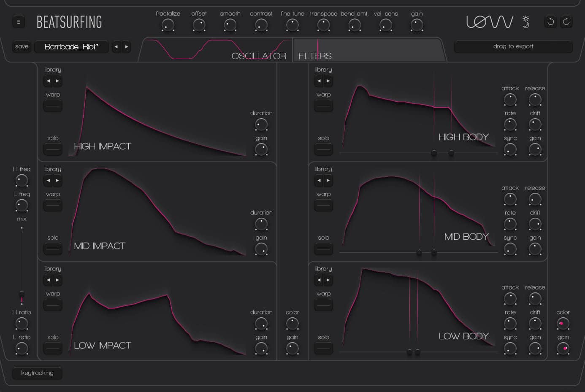Image resolution: width=585 pixels, height=392 pixels.
Task: Click the transpose knob
Action: (x=324, y=25)
